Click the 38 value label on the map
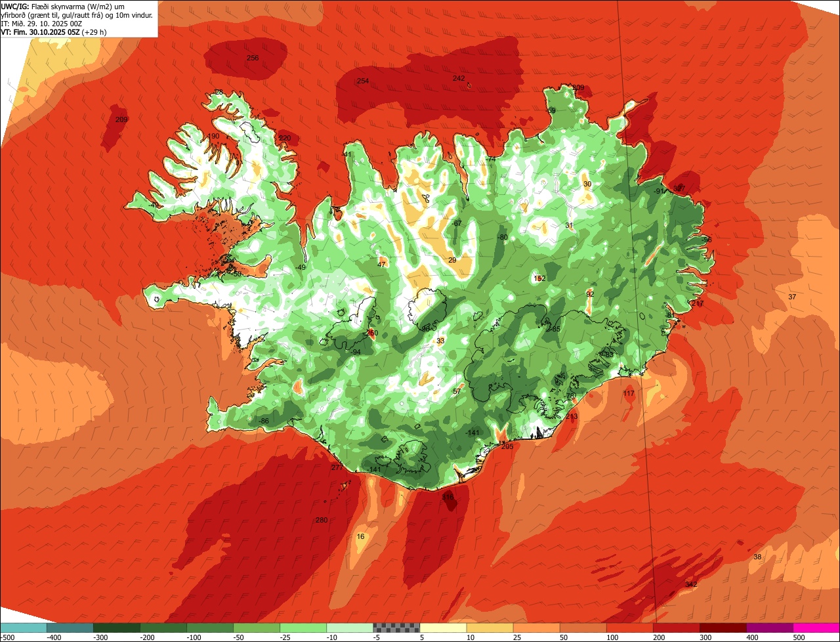The height and width of the screenshot is (642, 840). [757, 557]
